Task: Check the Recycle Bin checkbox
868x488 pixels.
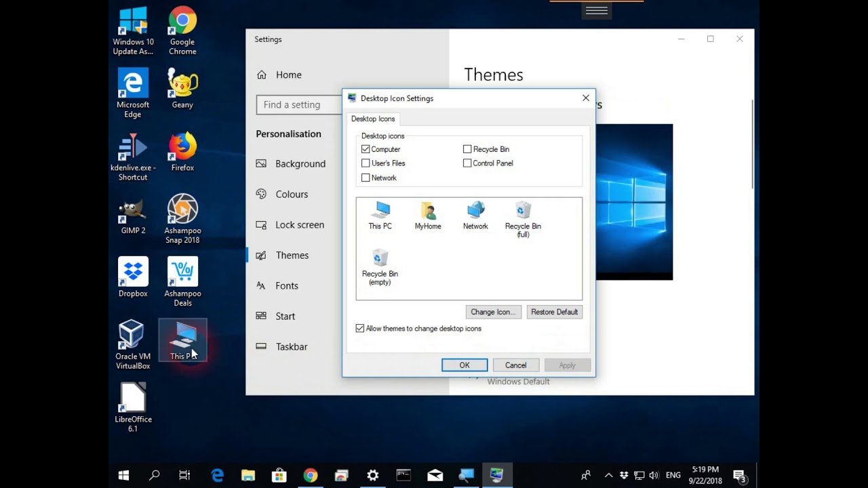Action: (467, 149)
